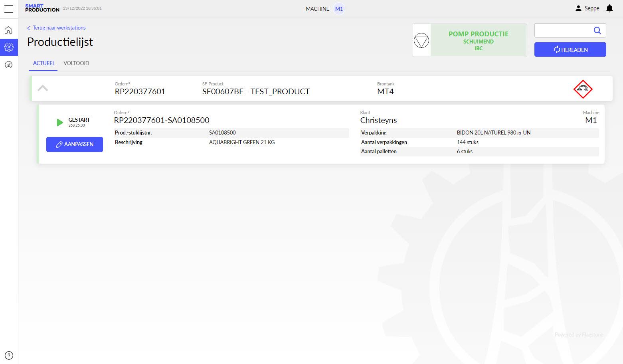Open the help question mark icon
Screen dimensions: 623x364
coord(9,355)
